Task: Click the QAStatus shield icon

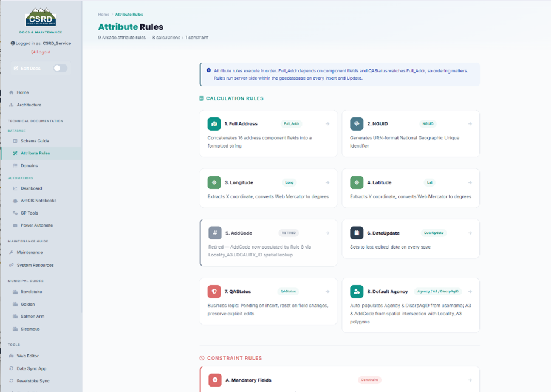Action: tap(214, 292)
